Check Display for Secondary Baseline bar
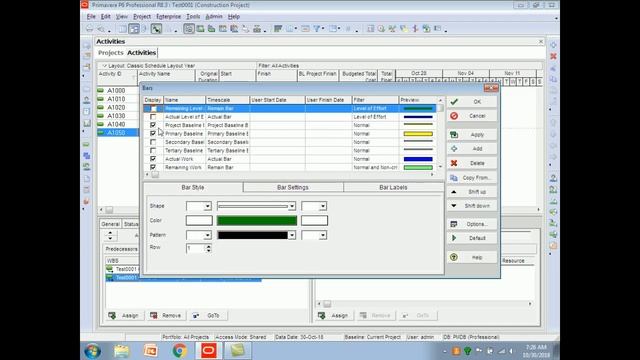 coord(153,142)
